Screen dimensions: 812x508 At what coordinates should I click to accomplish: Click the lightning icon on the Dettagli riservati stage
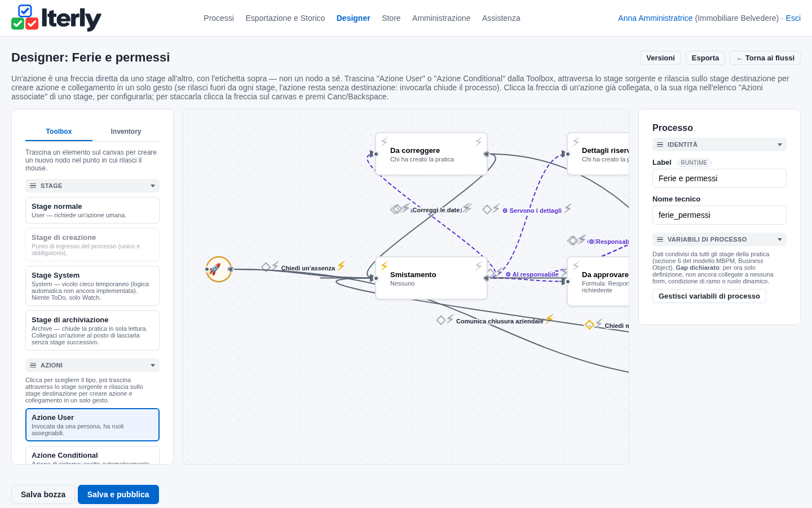576,142
